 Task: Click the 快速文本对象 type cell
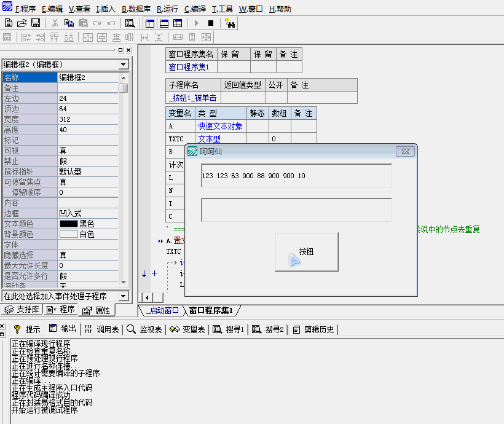coord(221,126)
